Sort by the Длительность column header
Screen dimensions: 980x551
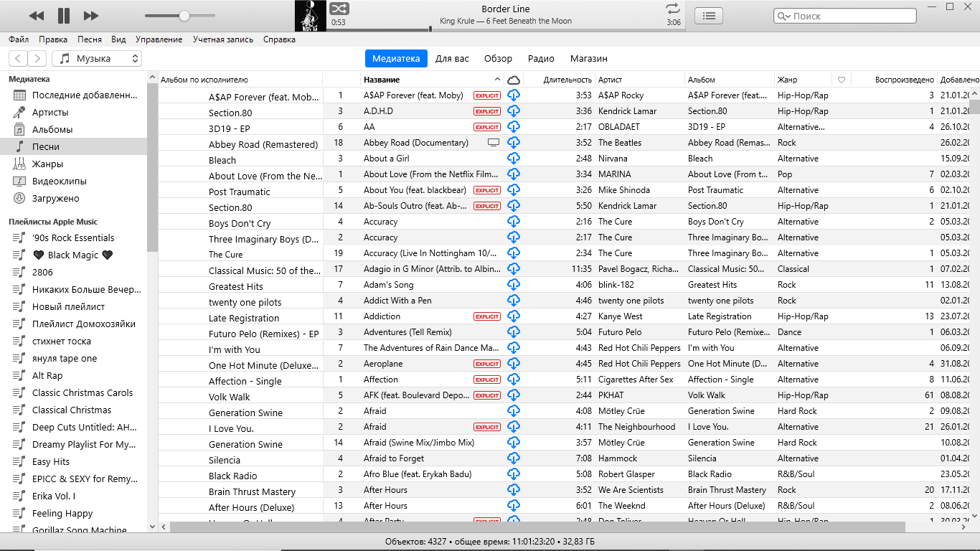click(x=559, y=80)
